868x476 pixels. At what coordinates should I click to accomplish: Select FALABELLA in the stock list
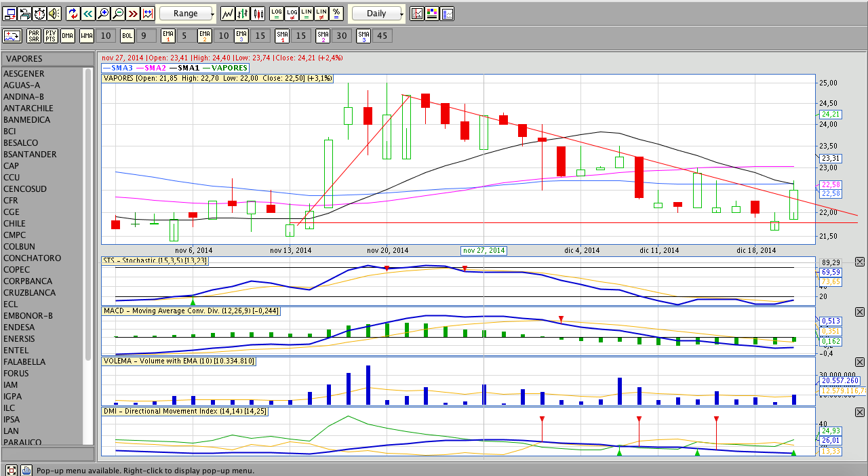24,362
